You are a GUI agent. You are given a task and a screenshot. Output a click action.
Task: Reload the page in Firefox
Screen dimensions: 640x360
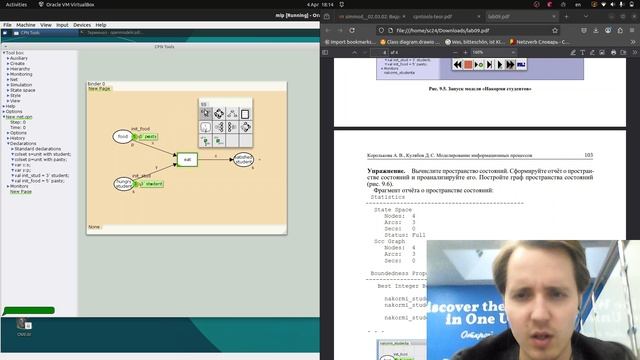[x=352, y=30]
